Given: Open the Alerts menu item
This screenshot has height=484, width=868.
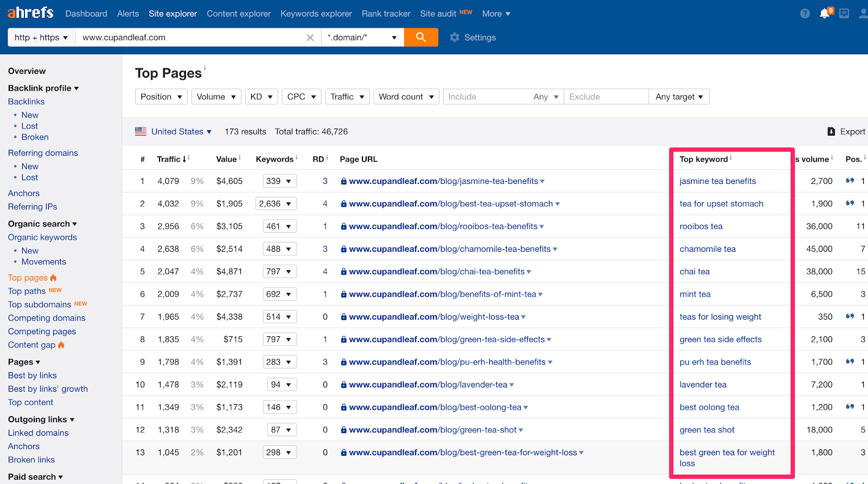Looking at the screenshot, I should (x=128, y=14).
